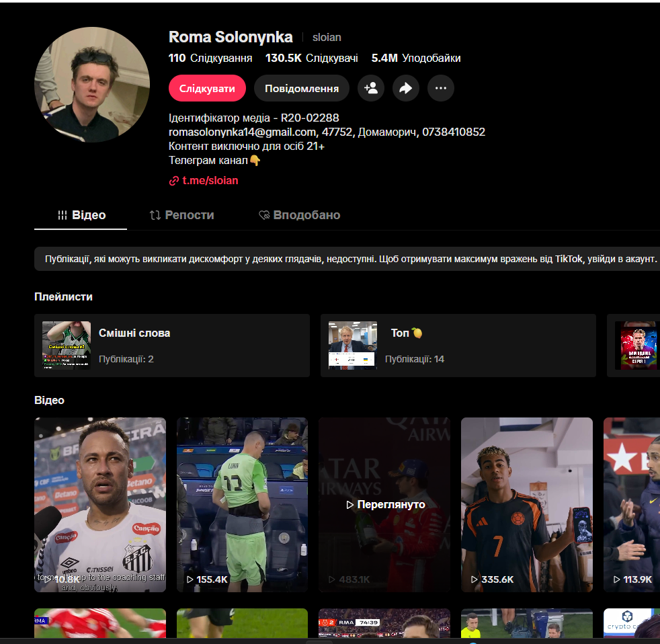
Task: Click the Повідомлення message button
Action: (301, 88)
